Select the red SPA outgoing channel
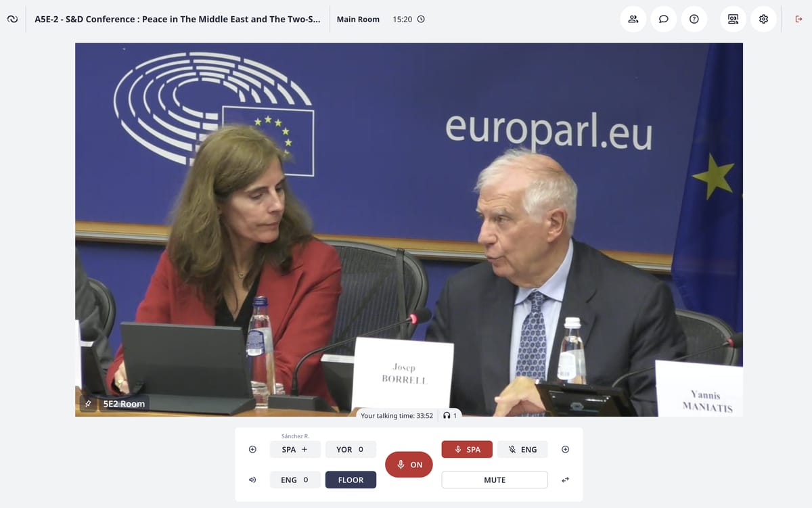 [467, 449]
